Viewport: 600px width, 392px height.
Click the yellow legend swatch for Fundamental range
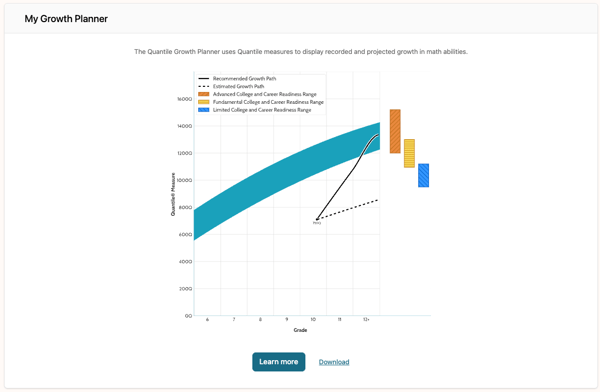tap(204, 102)
